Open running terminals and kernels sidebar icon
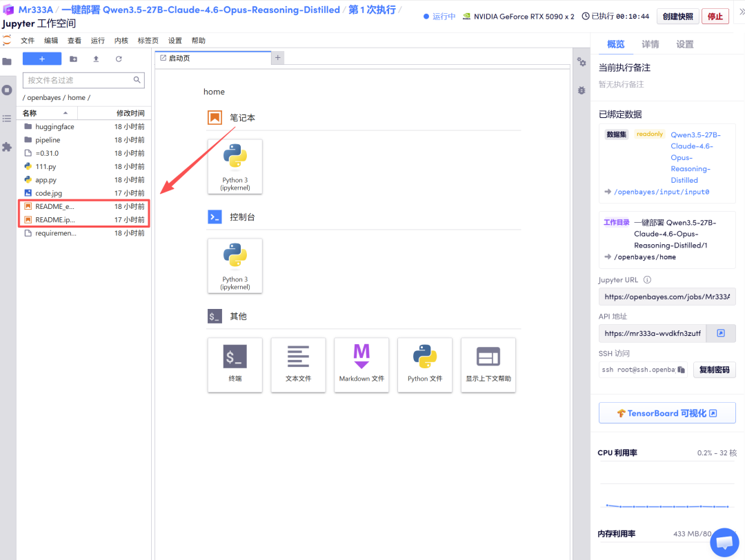745x560 pixels. point(7,90)
